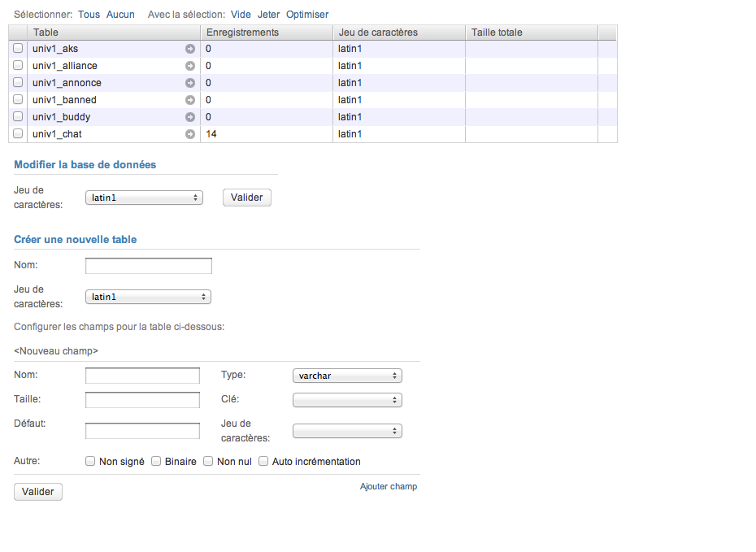Tick the checkbox for univ1_chat
Viewport: 756px width, 552px height.
[18, 133]
